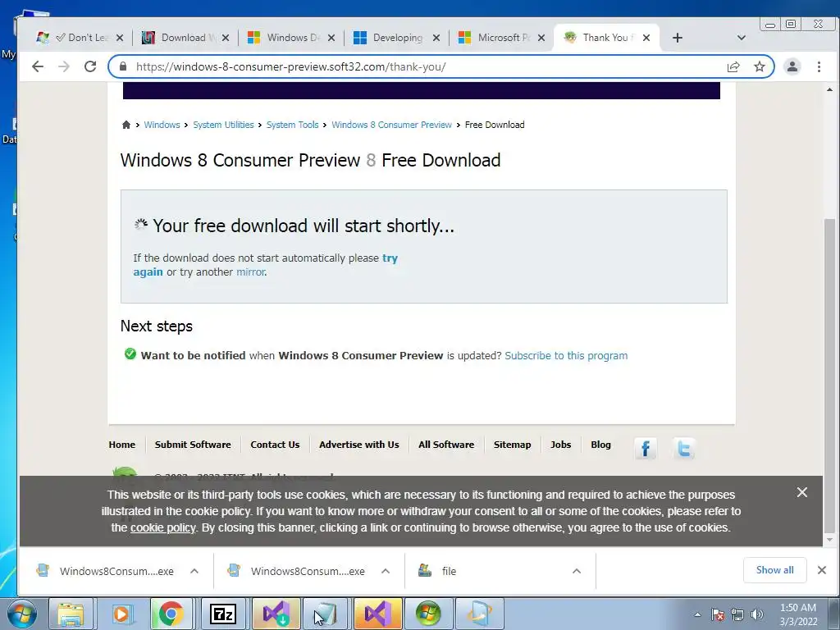Dismiss the cookie banner with X
840x630 pixels.
coord(802,492)
